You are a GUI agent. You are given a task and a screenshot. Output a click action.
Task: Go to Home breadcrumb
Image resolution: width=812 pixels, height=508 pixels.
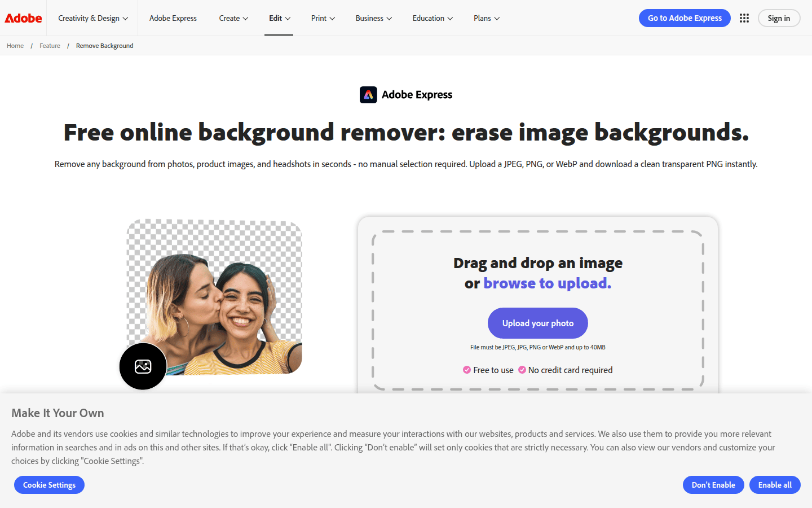[x=15, y=46]
